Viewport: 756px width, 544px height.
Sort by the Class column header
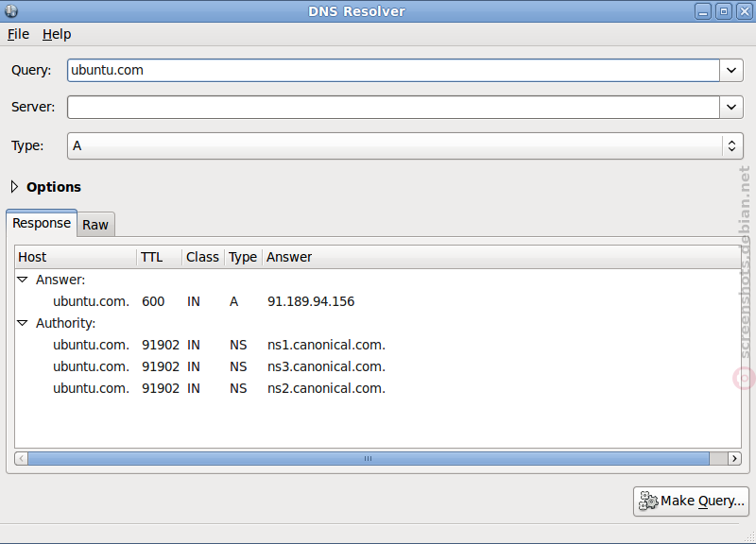(203, 257)
